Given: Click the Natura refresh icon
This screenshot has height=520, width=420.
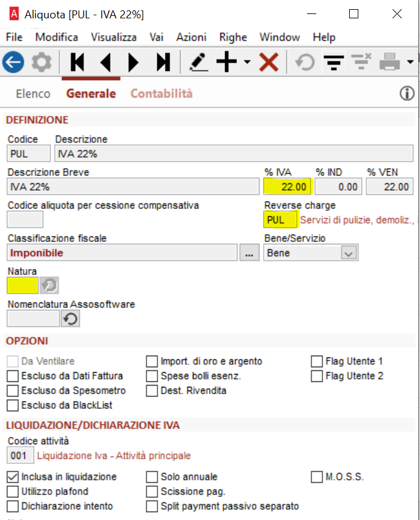Looking at the screenshot, I should (x=49, y=285).
